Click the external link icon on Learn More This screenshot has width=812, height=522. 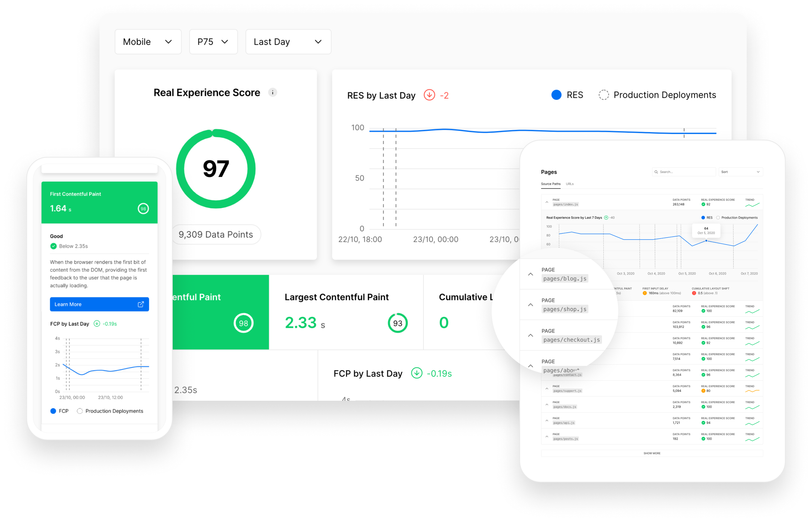141,304
